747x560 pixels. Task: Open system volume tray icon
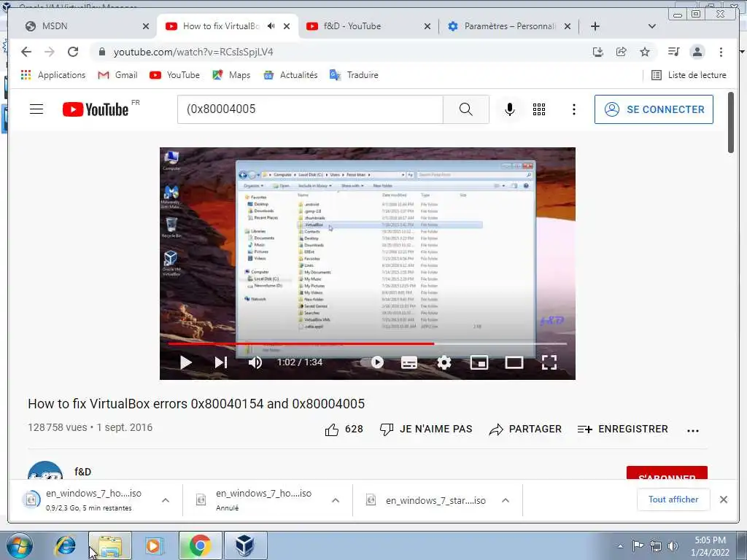pyautogui.click(x=673, y=546)
